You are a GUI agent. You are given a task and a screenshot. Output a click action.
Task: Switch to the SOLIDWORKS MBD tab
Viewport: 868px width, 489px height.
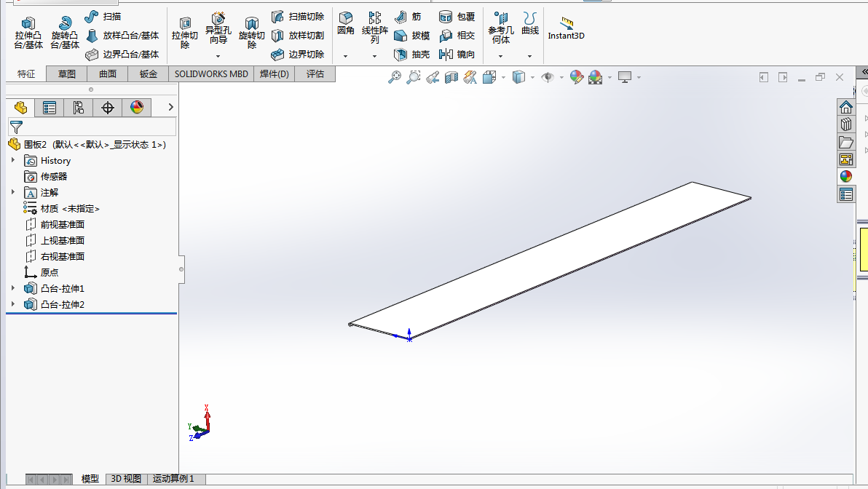point(211,74)
